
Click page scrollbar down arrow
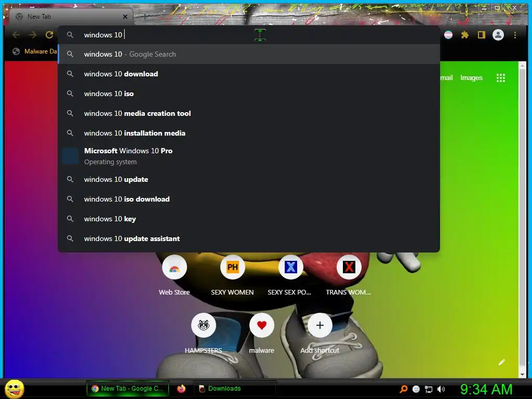[522, 374]
